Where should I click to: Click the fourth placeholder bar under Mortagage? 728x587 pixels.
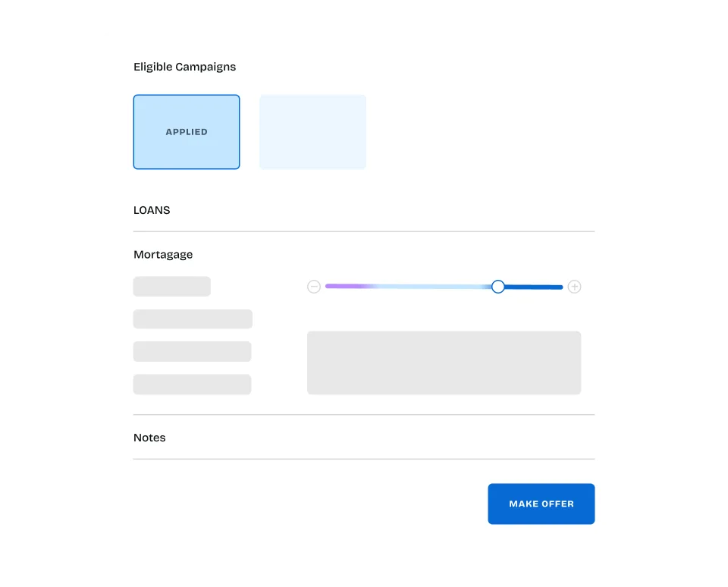coord(192,385)
